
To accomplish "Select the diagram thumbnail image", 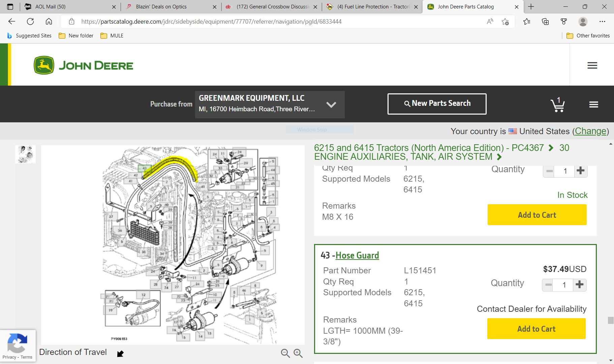I will pos(25,154).
